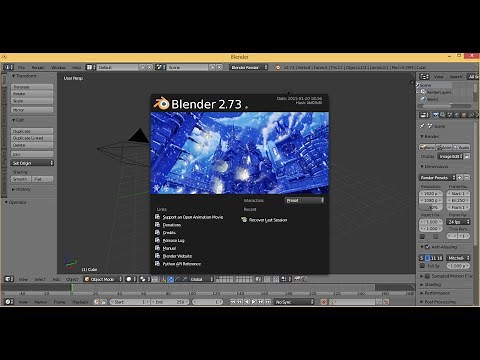Open the Manual link in splash
This screenshot has height=360, width=480.
tap(169, 248)
